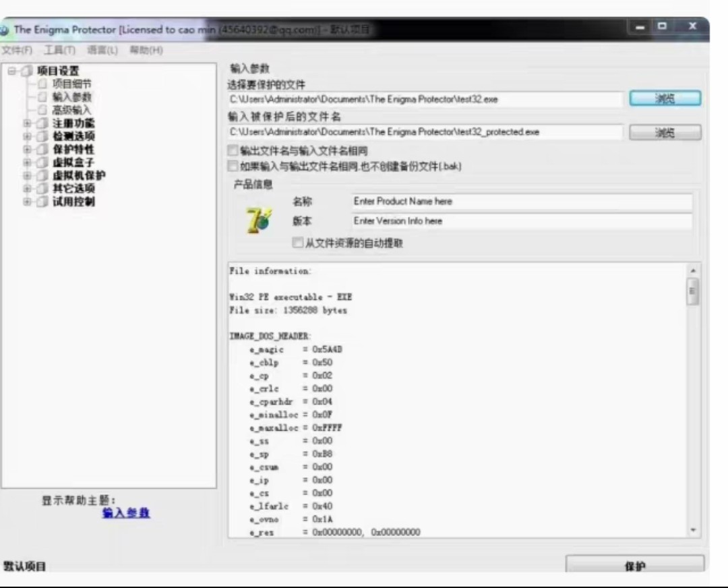728x588 pixels.
Task: Select 高级输入 tree item
Action: [71, 110]
